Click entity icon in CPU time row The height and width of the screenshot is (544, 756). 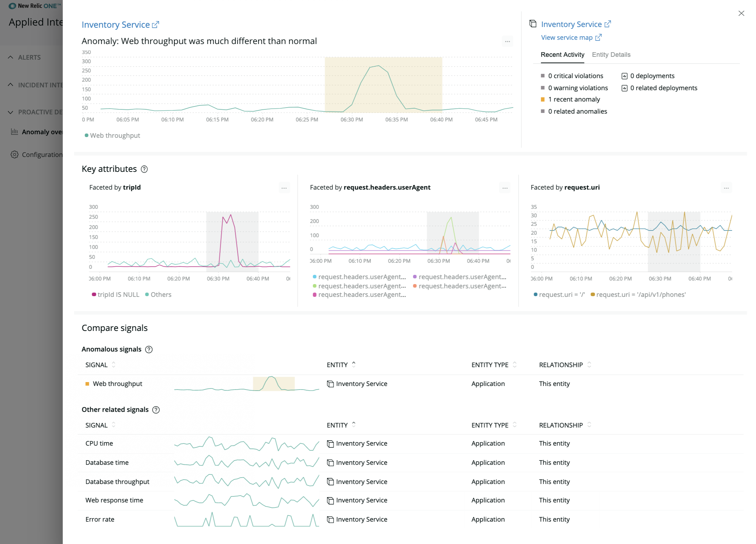click(x=330, y=444)
